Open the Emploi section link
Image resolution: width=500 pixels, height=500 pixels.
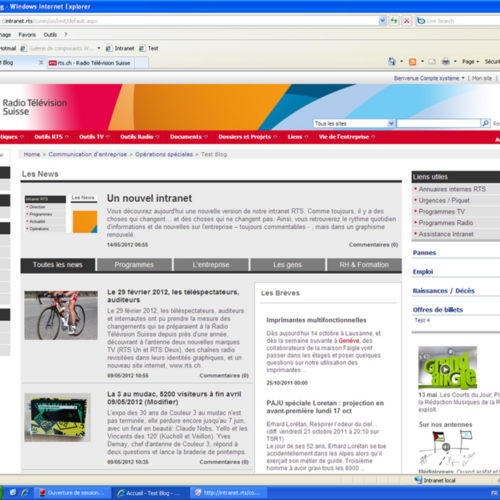coord(423,272)
